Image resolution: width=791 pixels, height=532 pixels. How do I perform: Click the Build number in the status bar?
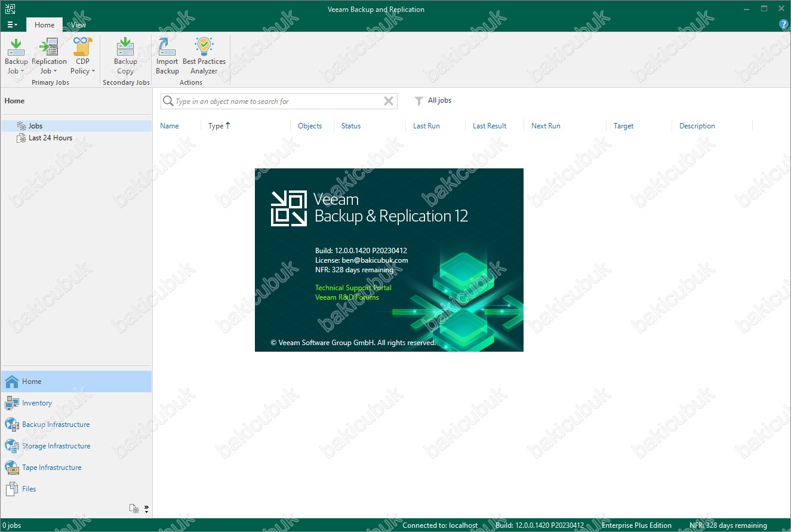click(540, 525)
